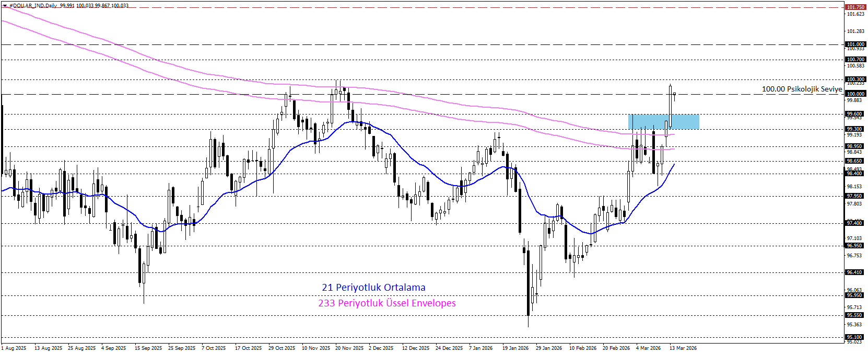Viewport: 868px width, 354px height.
Task: Click the 101.000 price level tag
Action: click(x=855, y=44)
